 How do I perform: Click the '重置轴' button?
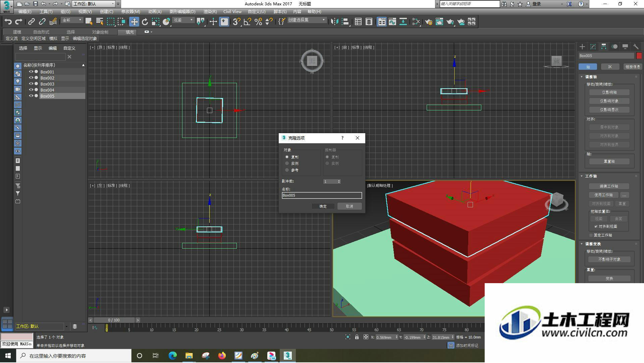tap(609, 162)
